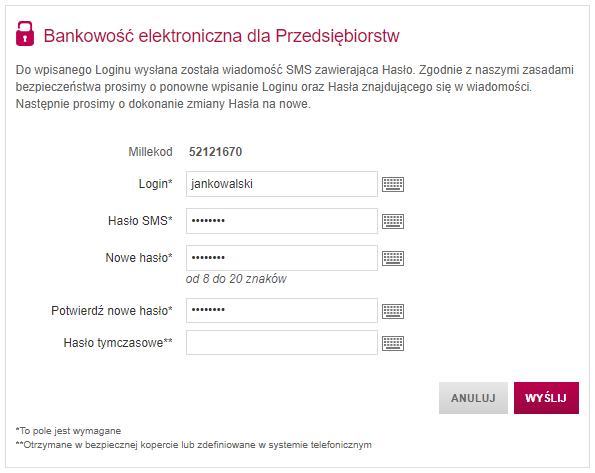The height and width of the screenshot is (473, 595).
Task: Cancel with the ANULUJ button
Action: pos(473,398)
